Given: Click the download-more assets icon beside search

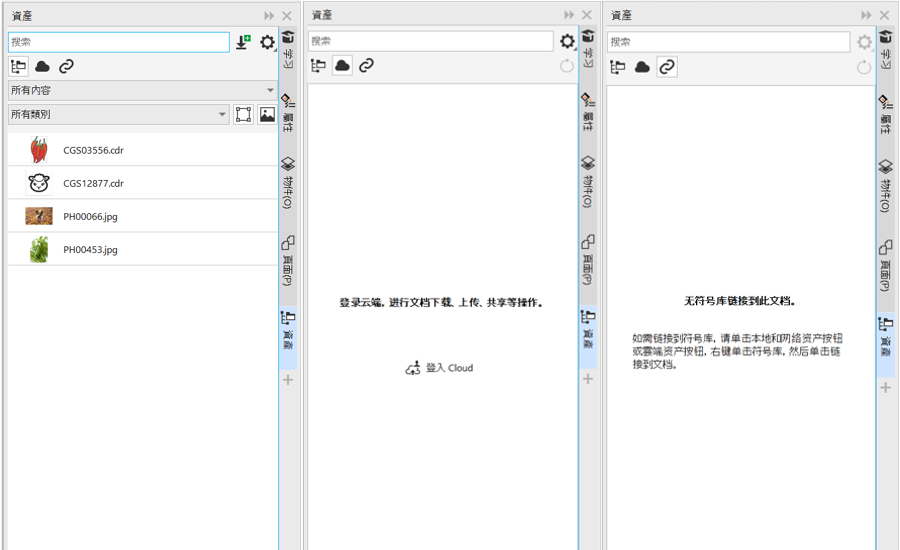Looking at the screenshot, I should 243,42.
